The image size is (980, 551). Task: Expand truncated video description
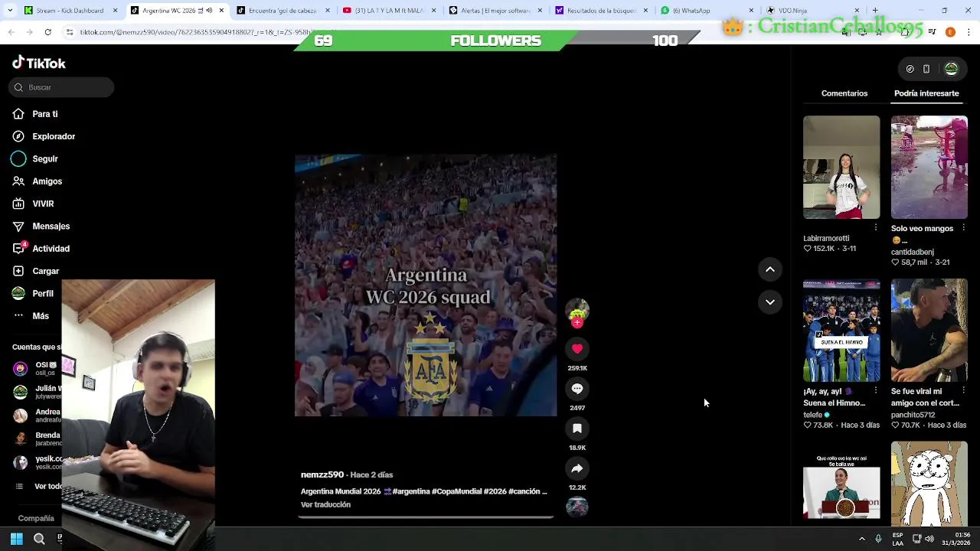click(543, 491)
